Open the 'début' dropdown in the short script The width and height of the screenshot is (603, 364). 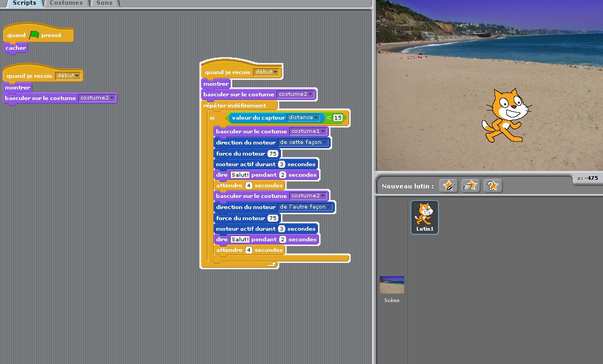(68, 76)
